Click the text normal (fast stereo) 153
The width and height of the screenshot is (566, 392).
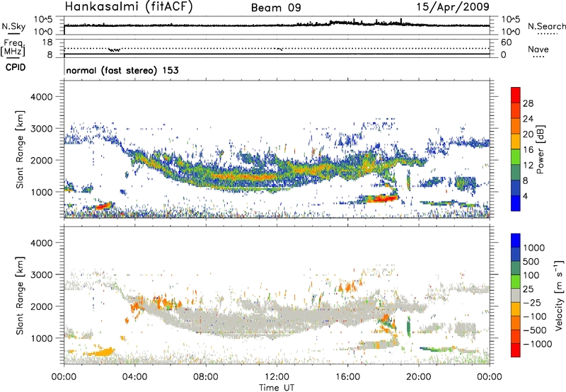pyautogui.click(x=122, y=71)
